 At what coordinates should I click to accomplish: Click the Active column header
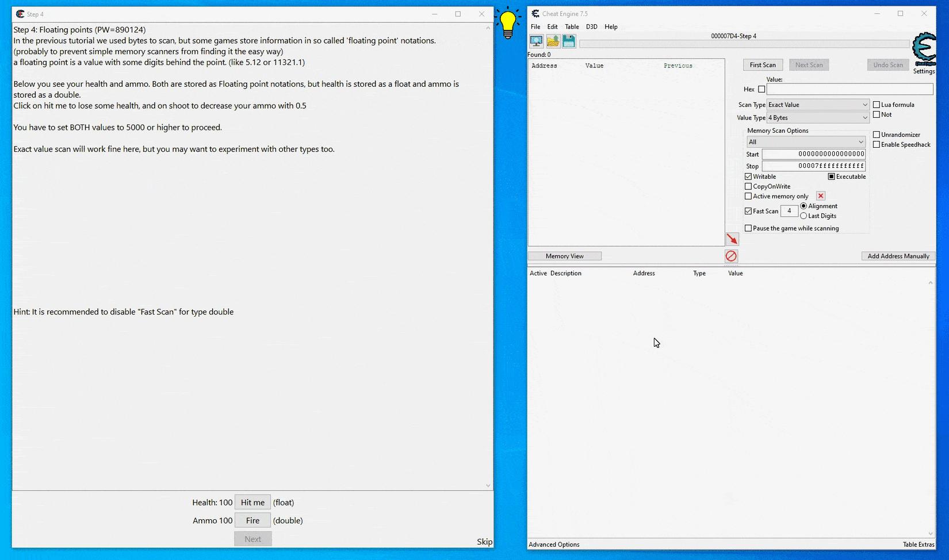tap(538, 273)
